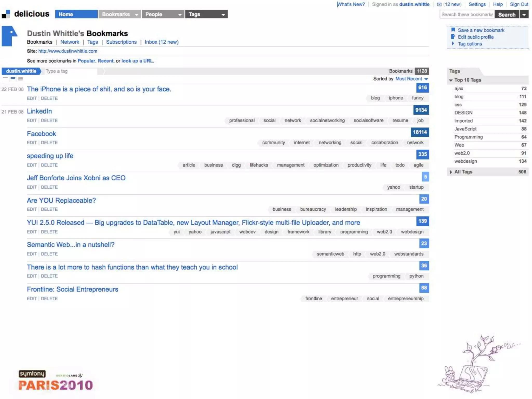
Task: Open the Subscriptions link
Action: [121, 42]
